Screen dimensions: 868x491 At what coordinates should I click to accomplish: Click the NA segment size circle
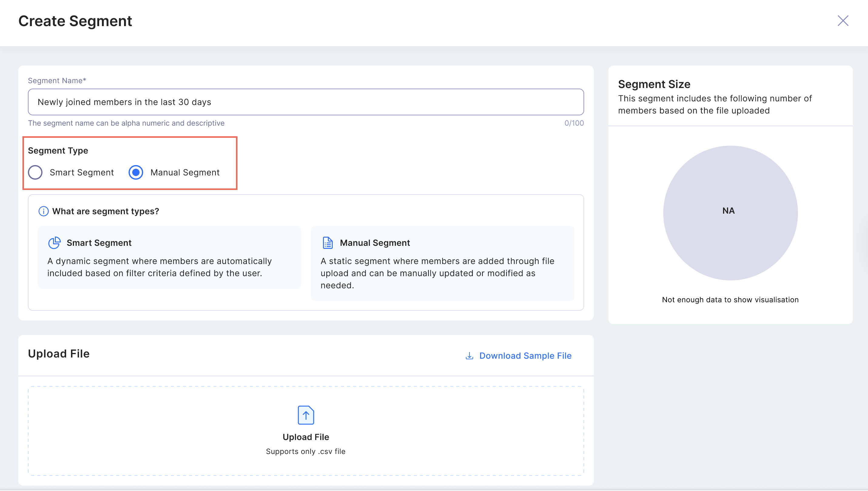(x=730, y=212)
